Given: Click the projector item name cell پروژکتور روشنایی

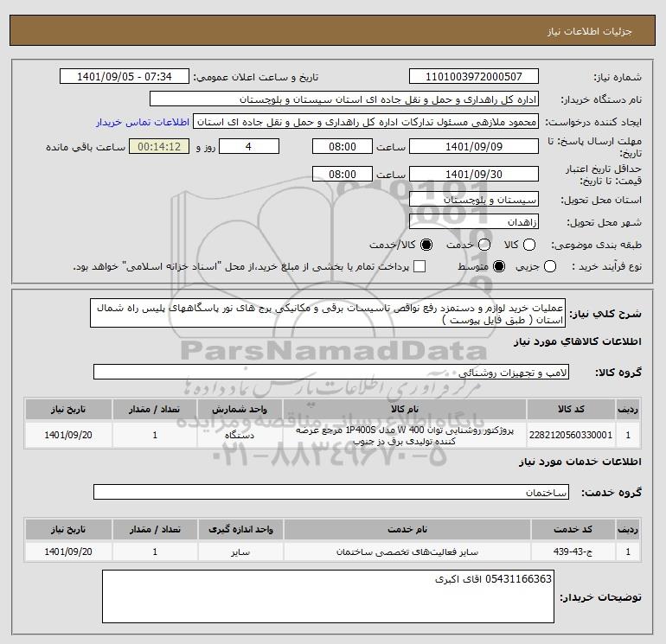Looking at the screenshot, I should click(x=405, y=435).
